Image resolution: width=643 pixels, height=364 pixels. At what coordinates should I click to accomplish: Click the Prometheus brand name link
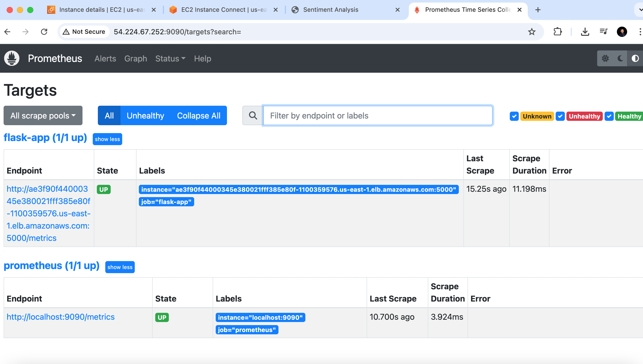pos(55,58)
